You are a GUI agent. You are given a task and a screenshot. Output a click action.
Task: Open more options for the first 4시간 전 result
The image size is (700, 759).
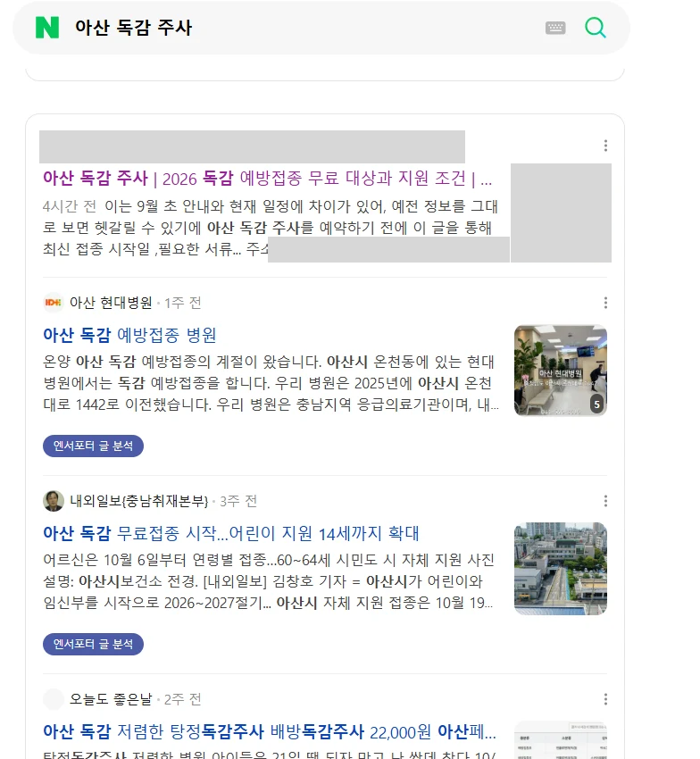(605, 146)
